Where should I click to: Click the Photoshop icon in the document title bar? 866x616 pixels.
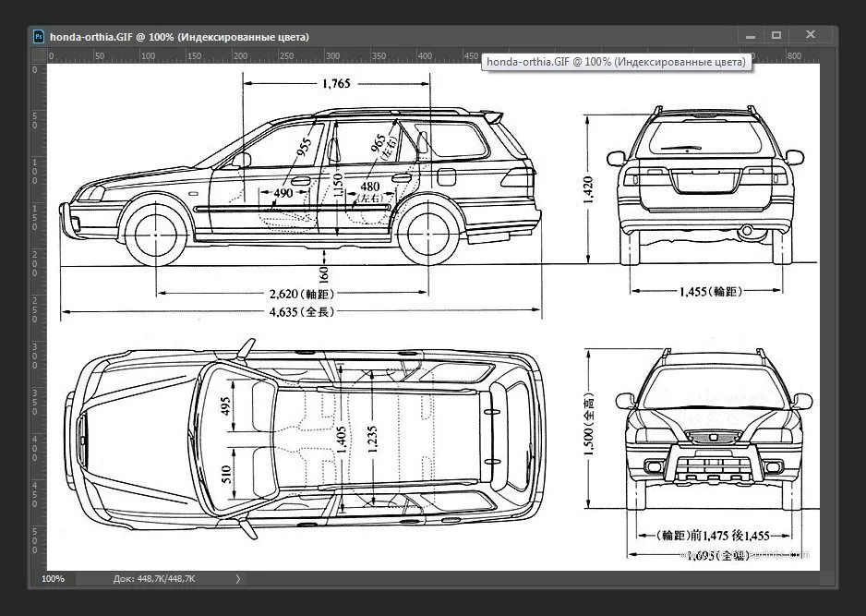click(39, 36)
